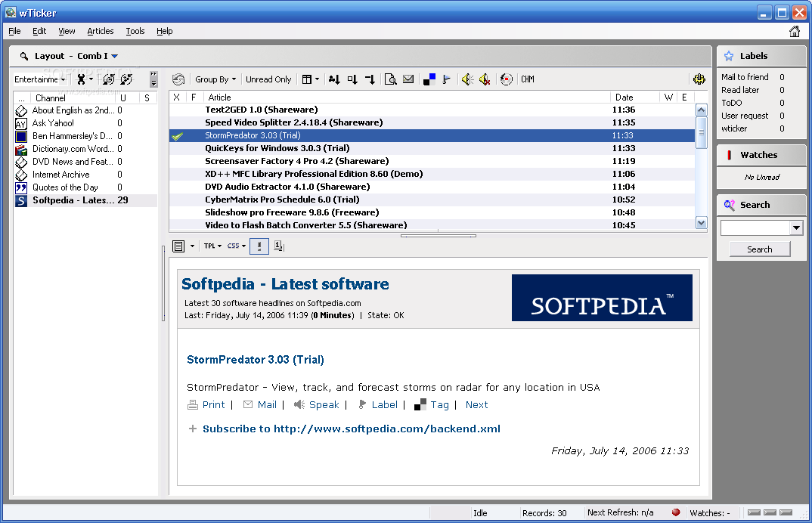The image size is (812, 523).
Task: Click the Softpedia S channel icon
Action: coord(20,200)
